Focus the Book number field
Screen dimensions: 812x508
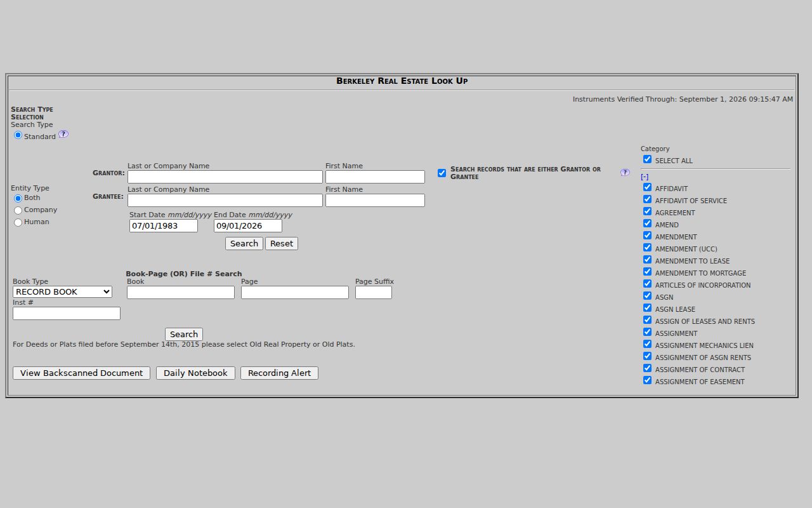pyautogui.click(x=181, y=293)
